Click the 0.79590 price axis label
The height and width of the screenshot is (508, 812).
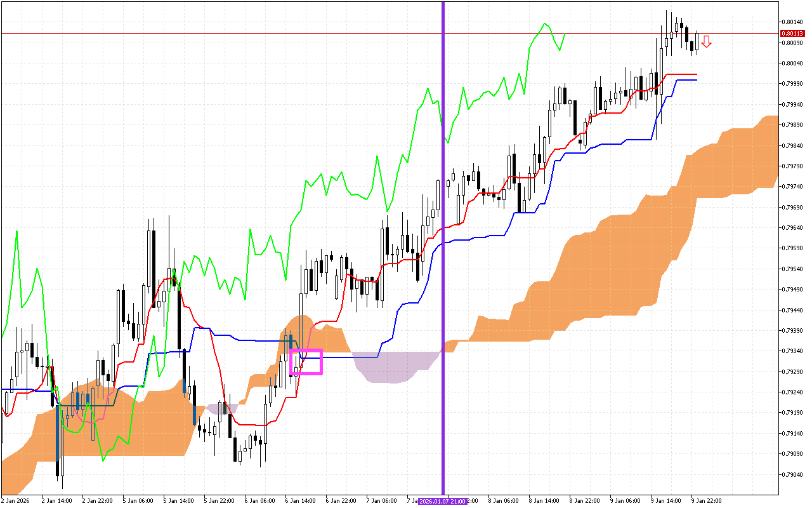pos(790,248)
